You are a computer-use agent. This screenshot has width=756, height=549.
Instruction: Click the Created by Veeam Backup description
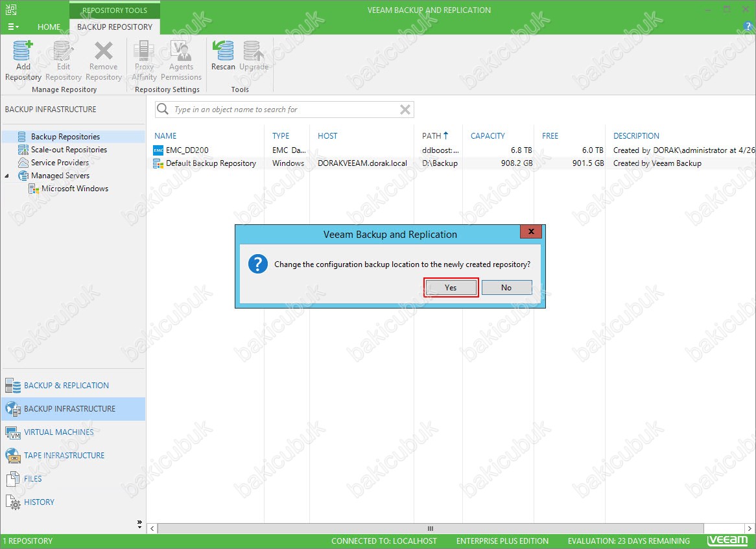(x=657, y=163)
